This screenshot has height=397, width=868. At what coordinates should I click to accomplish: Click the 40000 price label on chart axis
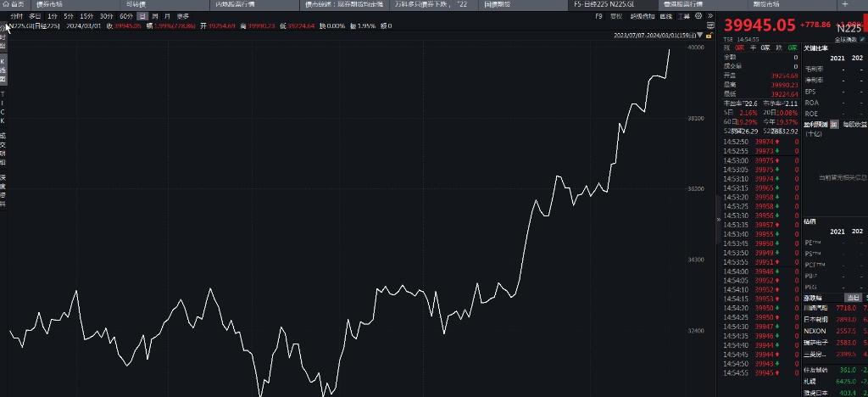pos(696,48)
